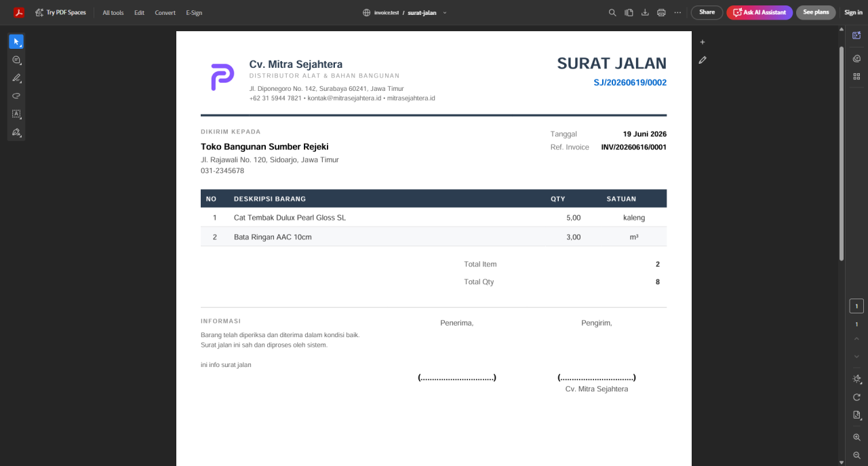Click the reference INV/20260616/0001
Screen dimensions: 868x466
click(634, 147)
